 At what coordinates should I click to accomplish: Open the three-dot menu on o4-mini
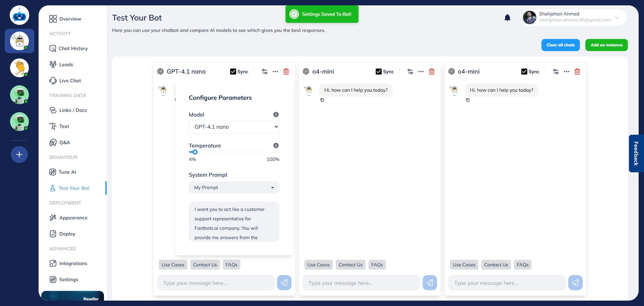pos(421,72)
